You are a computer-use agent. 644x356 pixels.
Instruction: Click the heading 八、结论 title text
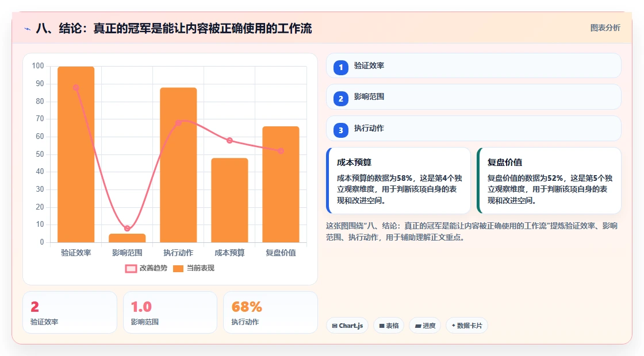pos(174,28)
